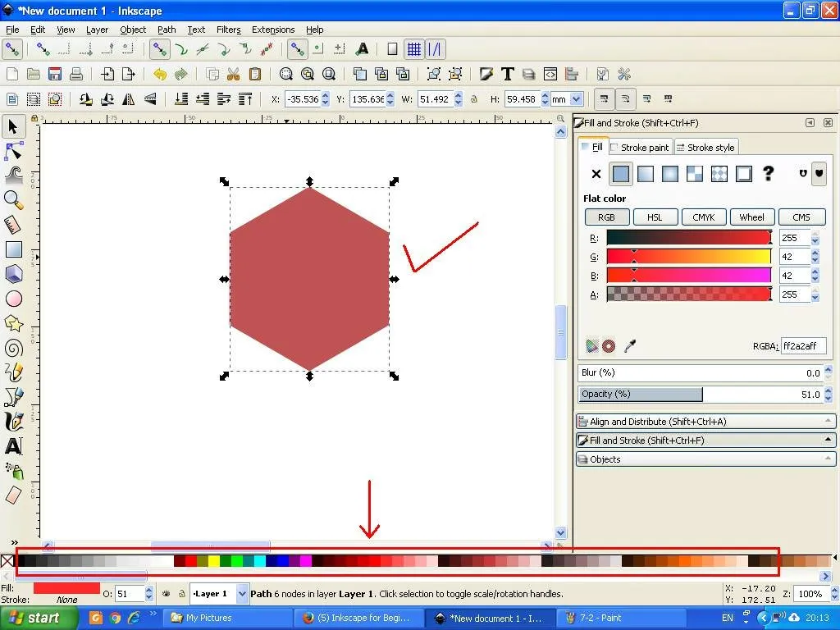Click the Paste clipboard icon

pyautogui.click(x=255, y=74)
